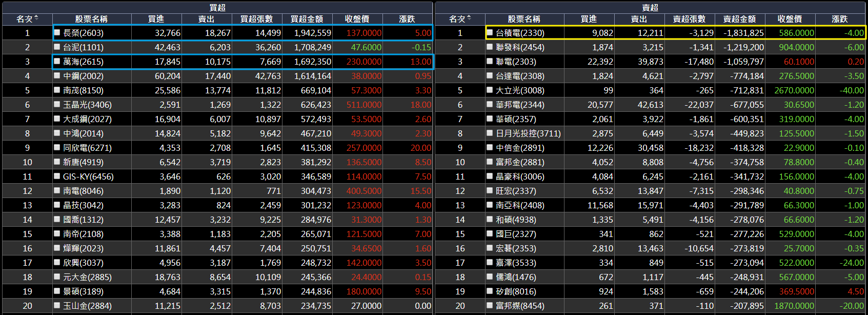The height and width of the screenshot is (315, 868).
Task: Sort 賣超 table by 漲跌 header
Action: [x=840, y=19]
